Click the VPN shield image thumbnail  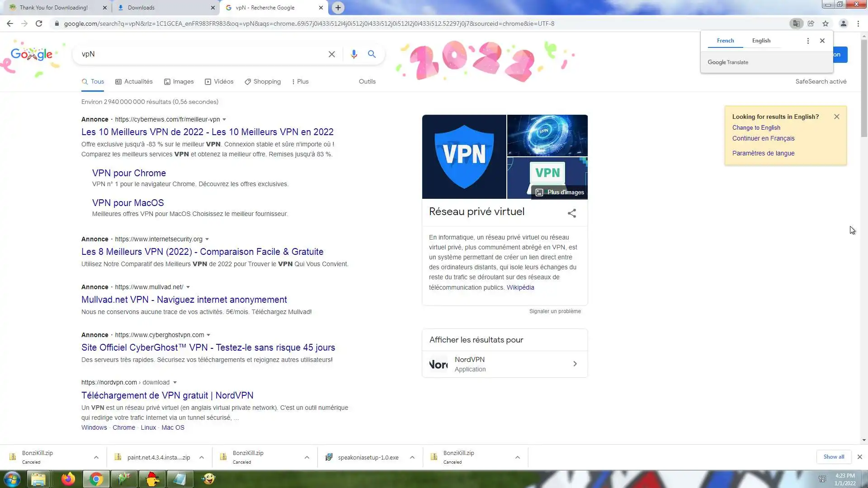[x=464, y=157]
